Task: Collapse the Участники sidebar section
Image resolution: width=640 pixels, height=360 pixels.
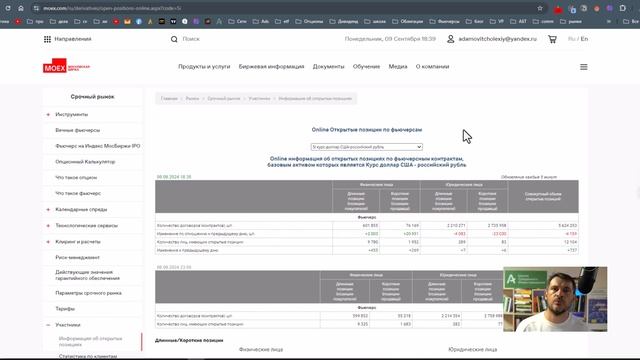Action: (x=48, y=325)
